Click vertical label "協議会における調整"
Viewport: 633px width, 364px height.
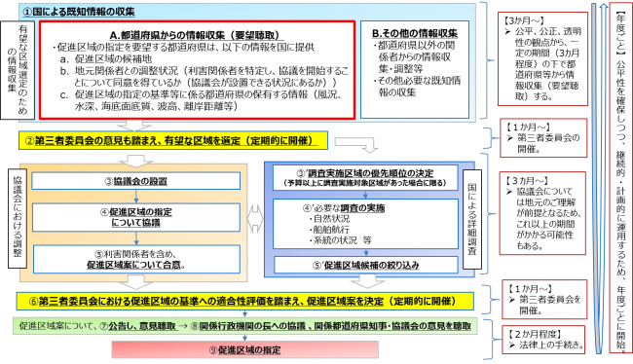(18, 218)
